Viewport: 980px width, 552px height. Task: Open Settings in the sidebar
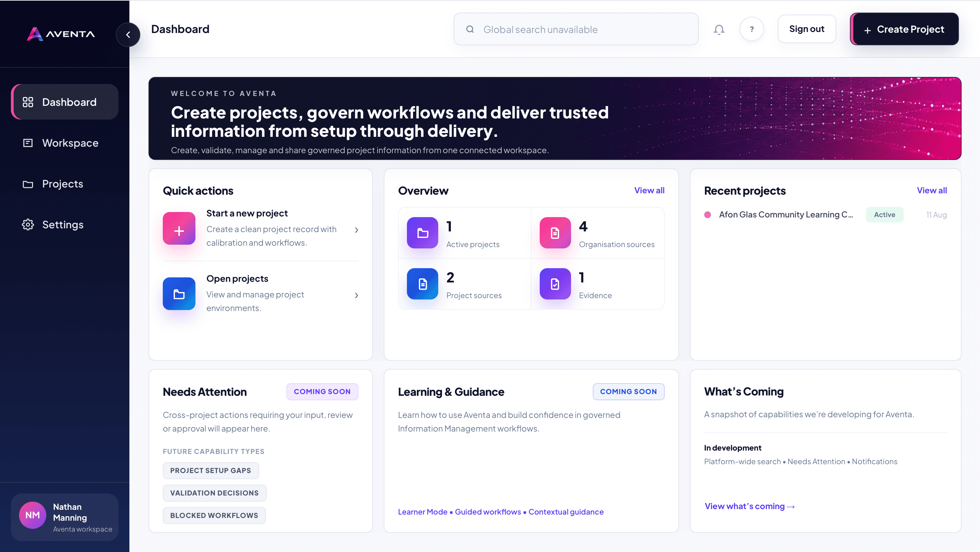65,225
